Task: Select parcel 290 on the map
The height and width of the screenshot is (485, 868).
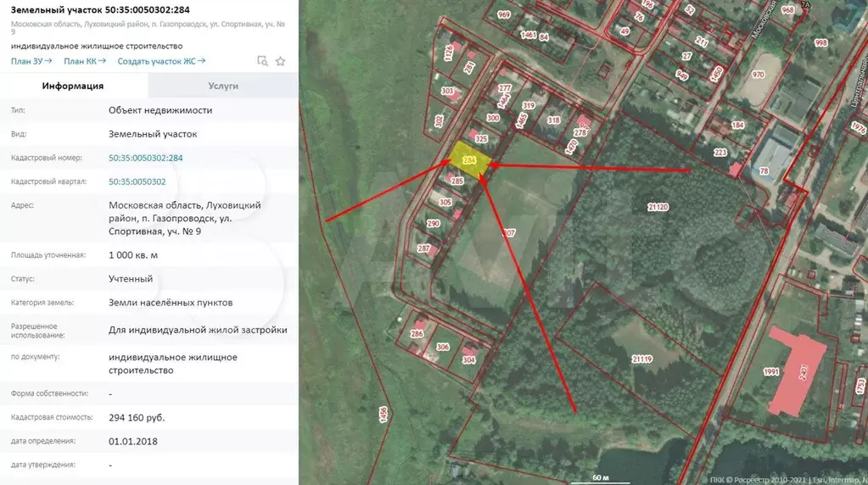Action: pos(433,224)
